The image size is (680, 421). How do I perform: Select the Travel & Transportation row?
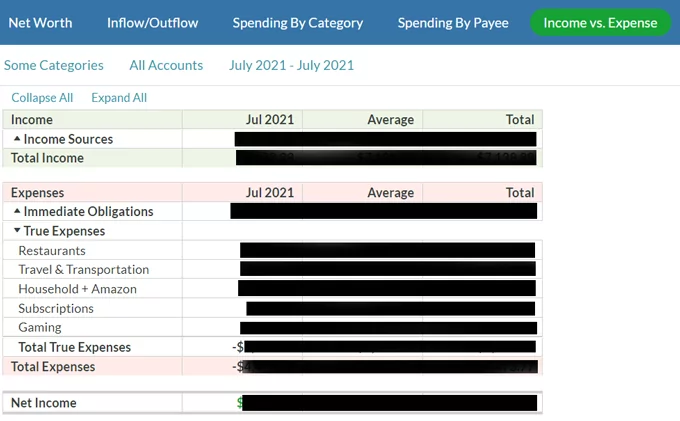pos(272,269)
